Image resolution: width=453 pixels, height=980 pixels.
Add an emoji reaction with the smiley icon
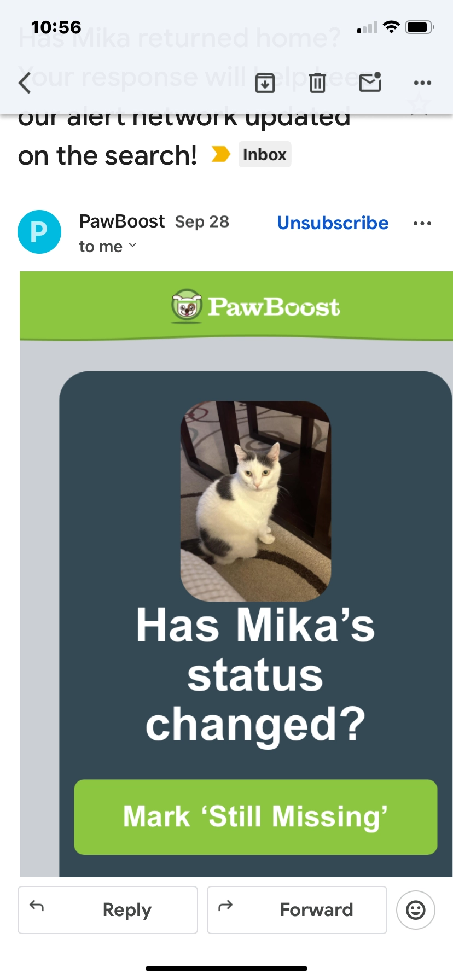coord(416,910)
